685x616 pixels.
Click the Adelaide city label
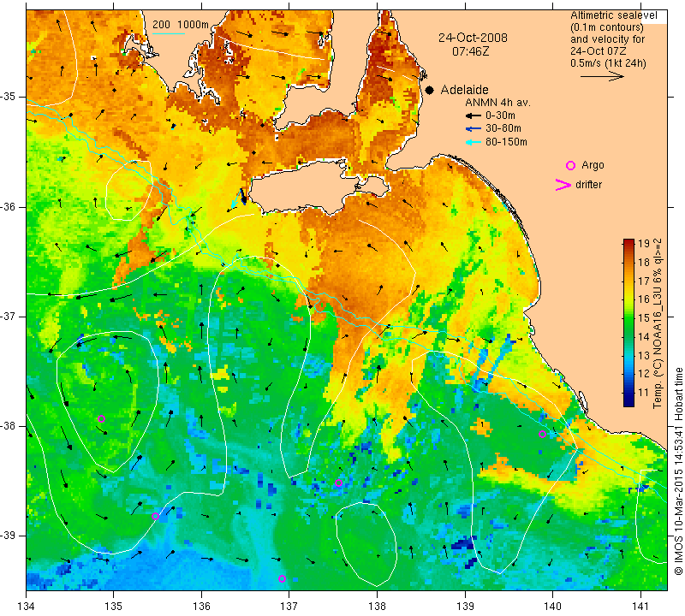point(464,90)
